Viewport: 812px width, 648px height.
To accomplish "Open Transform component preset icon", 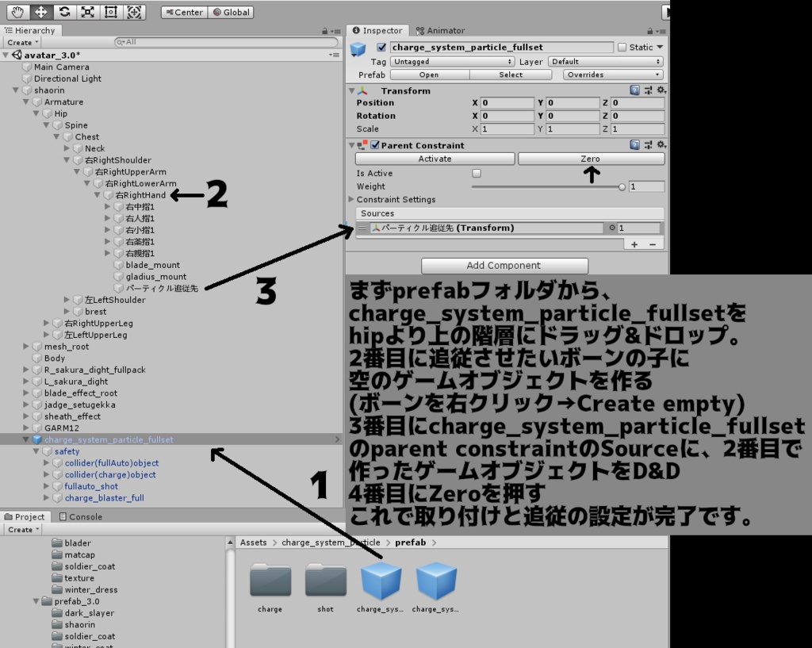I will [x=649, y=90].
